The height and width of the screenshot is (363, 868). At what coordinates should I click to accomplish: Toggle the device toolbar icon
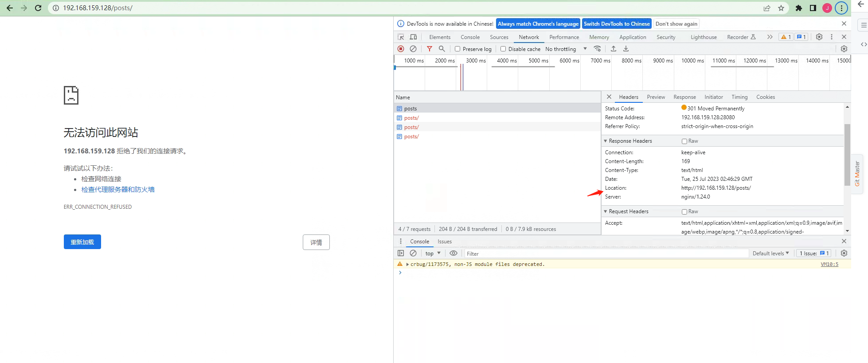point(413,37)
